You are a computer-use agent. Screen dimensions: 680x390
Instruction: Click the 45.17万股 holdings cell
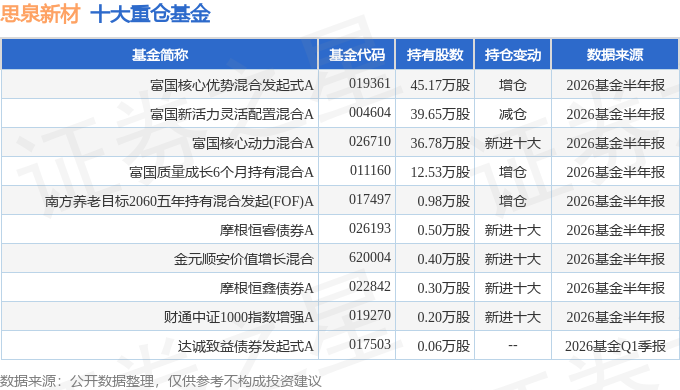click(x=440, y=85)
